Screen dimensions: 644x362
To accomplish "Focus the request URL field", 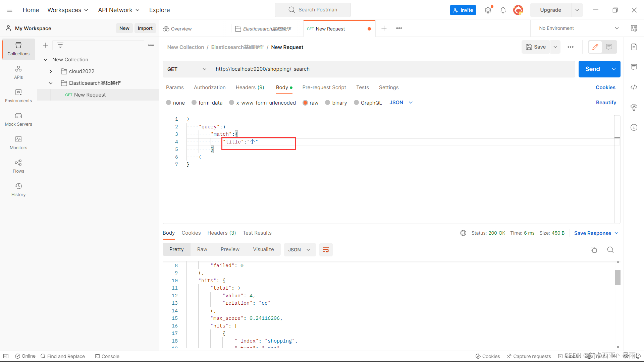I will coord(393,69).
